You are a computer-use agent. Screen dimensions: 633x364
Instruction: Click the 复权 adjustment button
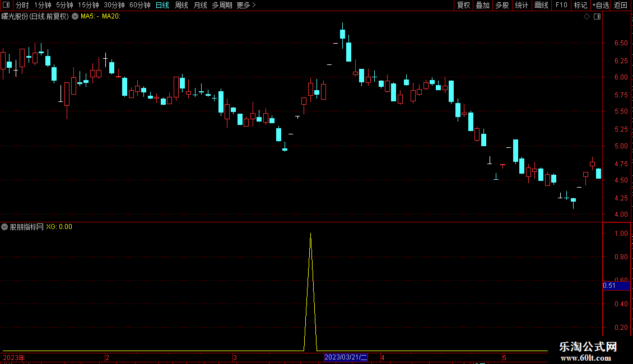[463, 5]
